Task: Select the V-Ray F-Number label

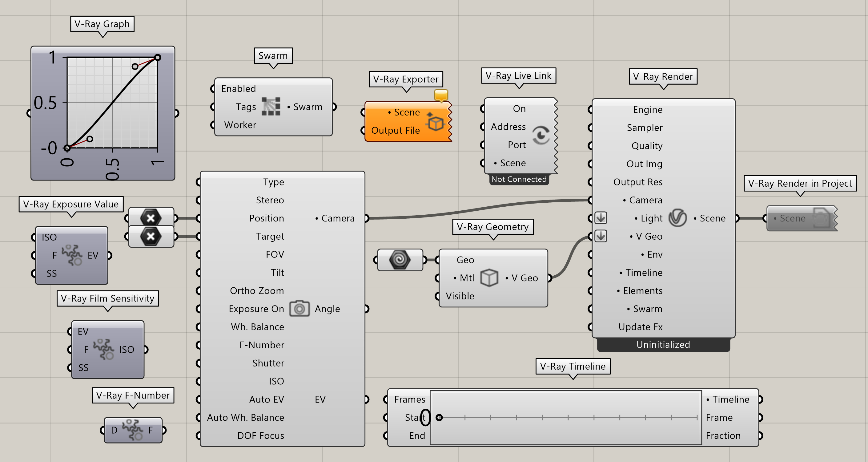Action: (x=133, y=395)
